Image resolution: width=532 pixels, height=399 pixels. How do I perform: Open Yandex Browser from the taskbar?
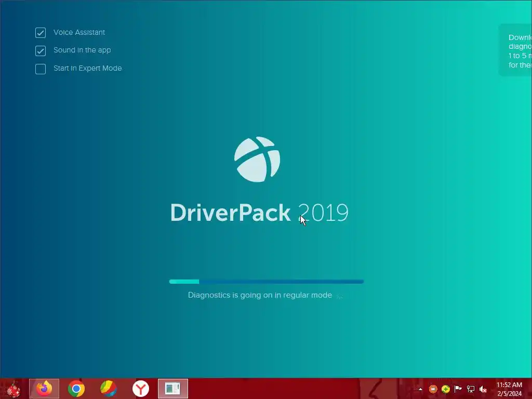point(141,389)
